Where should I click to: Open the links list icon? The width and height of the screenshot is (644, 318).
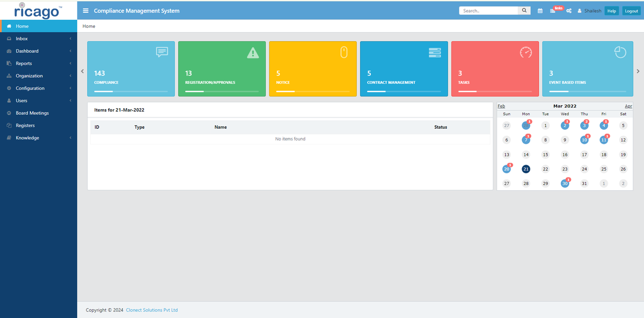coord(553,11)
